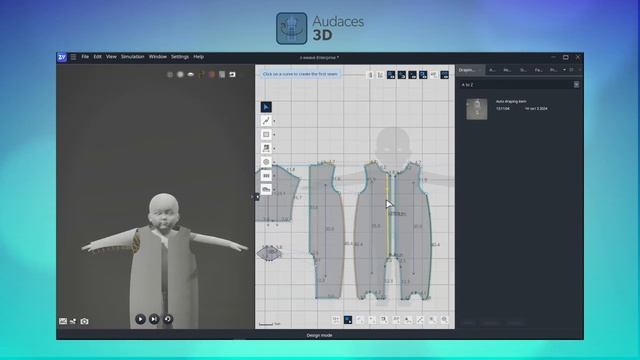Select the arrow selection tool in 2D toolbar
640x360 pixels.
click(266, 107)
